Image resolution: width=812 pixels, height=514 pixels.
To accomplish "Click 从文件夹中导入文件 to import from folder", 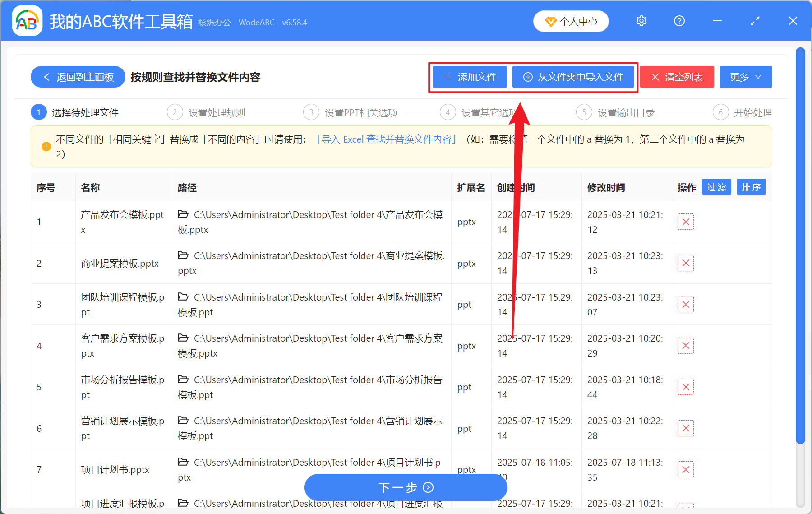I will pyautogui.click(x=573, y=77).
